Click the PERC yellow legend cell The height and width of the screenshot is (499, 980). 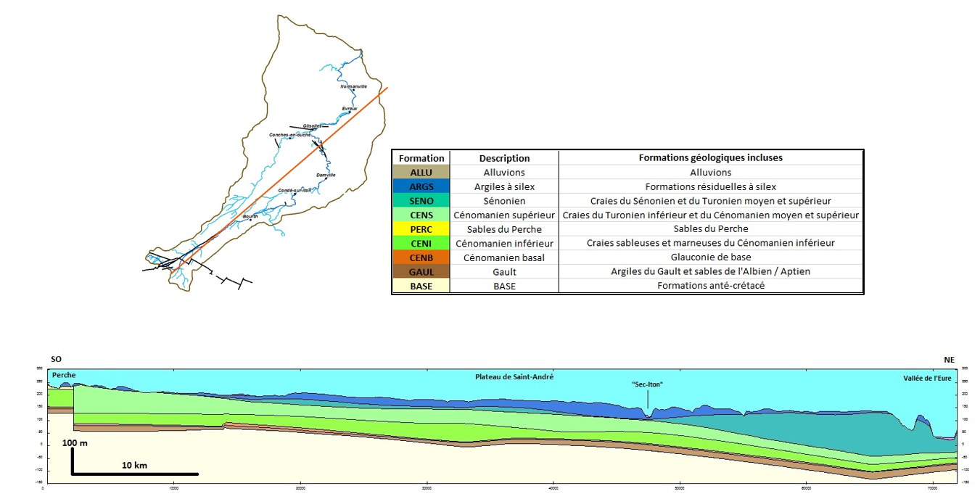[x=421, y=229]
